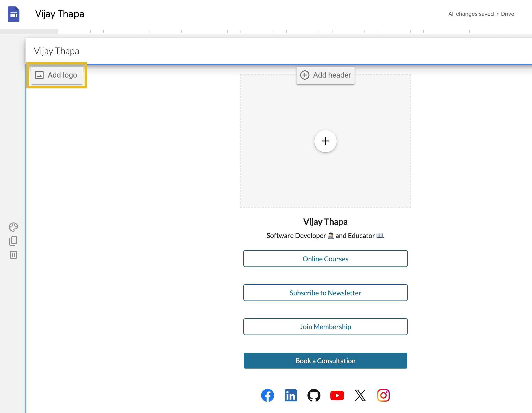Click the Join Membership button
The width and height of the screenshot is (532, 413).
click(x=326, y=327)
